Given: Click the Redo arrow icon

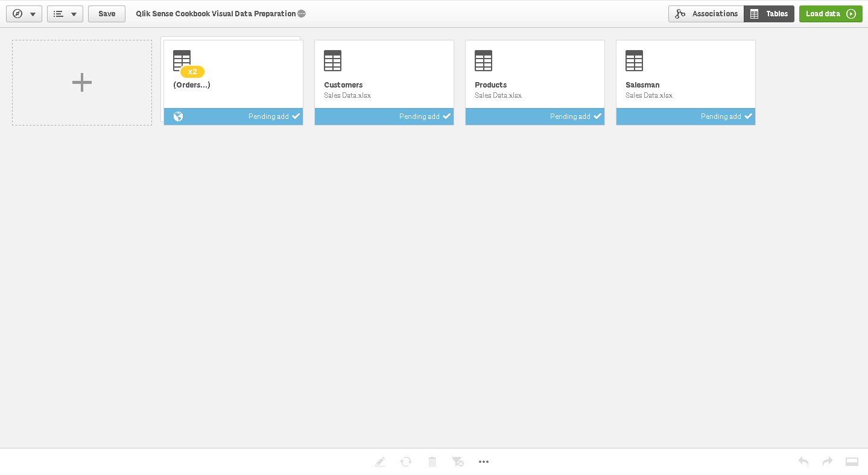Looking at the screenshot, I should (x=828, y=462).
